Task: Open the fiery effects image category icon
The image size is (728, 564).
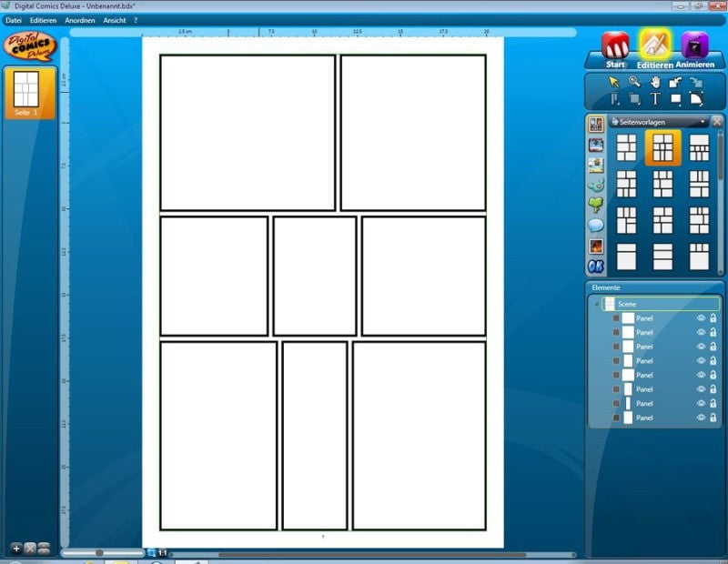Action: click(596, 246)
